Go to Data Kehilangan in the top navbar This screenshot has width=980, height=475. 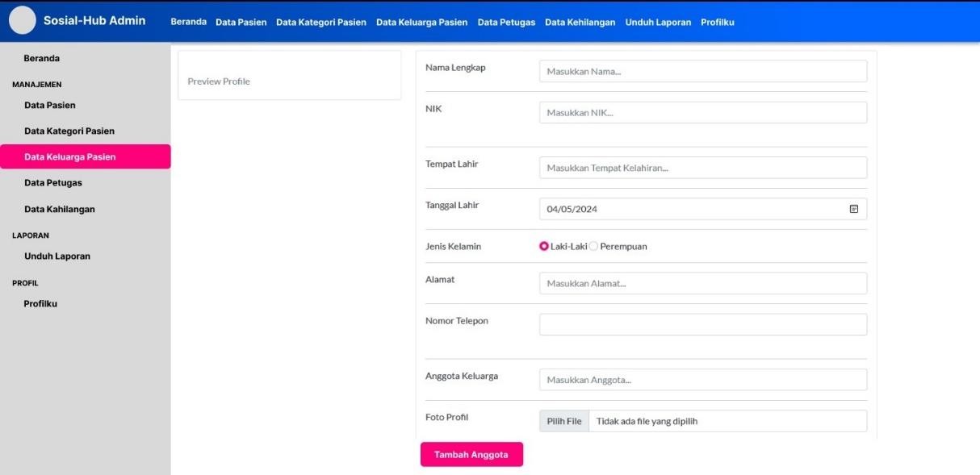(x=580, y=22)
